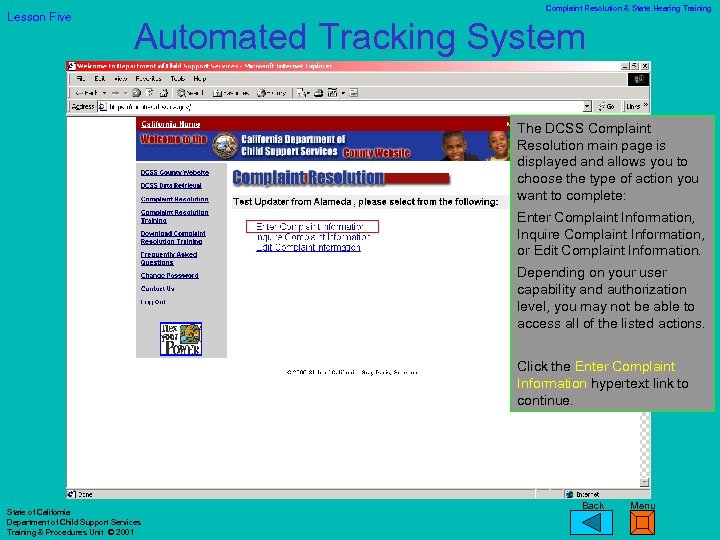Open the Complaint Resolution Training sidebar link
The height and width of the screenshot is (540, 720).
[x=174, y=216]
